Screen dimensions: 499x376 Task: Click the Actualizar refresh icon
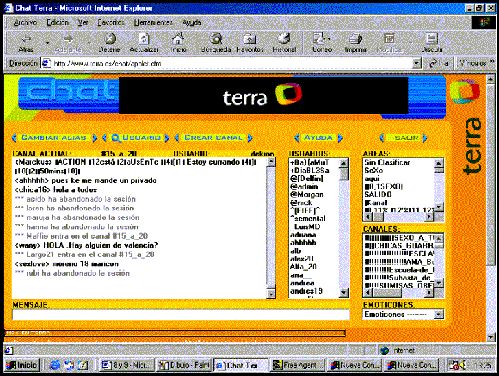144,39
